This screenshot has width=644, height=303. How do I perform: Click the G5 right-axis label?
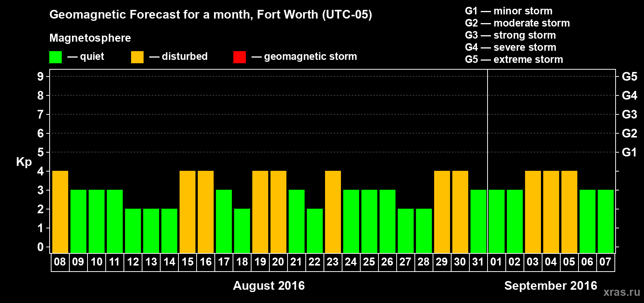point(630,77)
